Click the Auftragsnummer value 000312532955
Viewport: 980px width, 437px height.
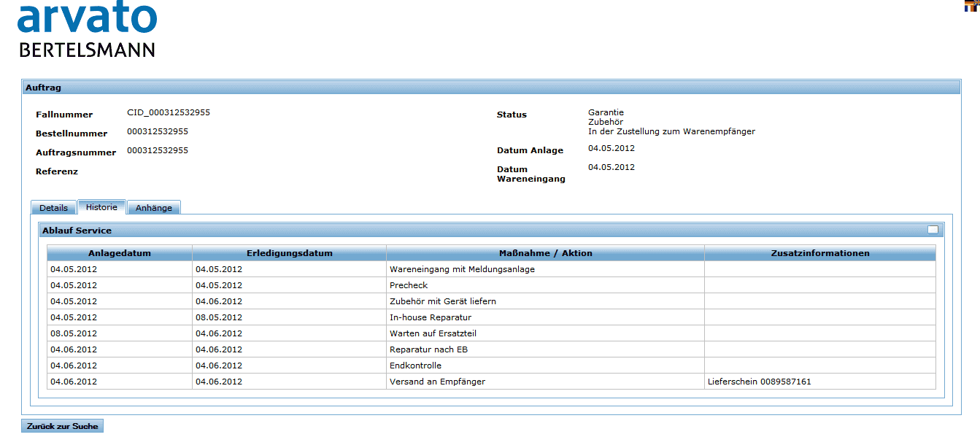[x=158, y=150]
